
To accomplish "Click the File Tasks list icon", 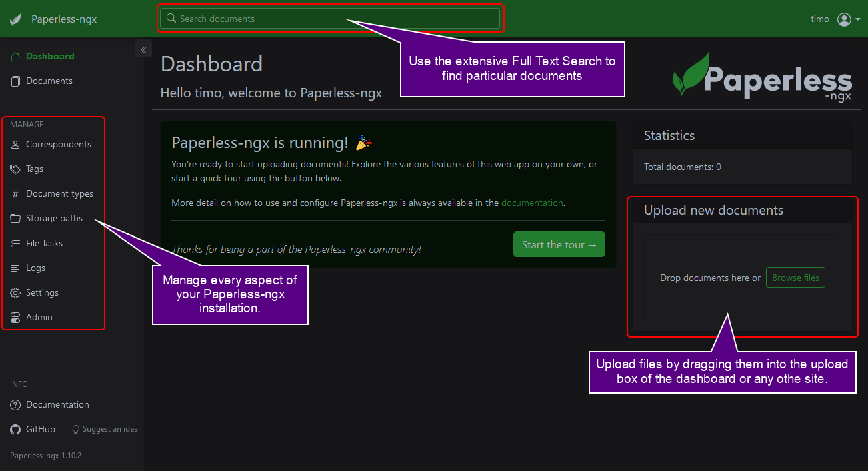I will [15, 244].
